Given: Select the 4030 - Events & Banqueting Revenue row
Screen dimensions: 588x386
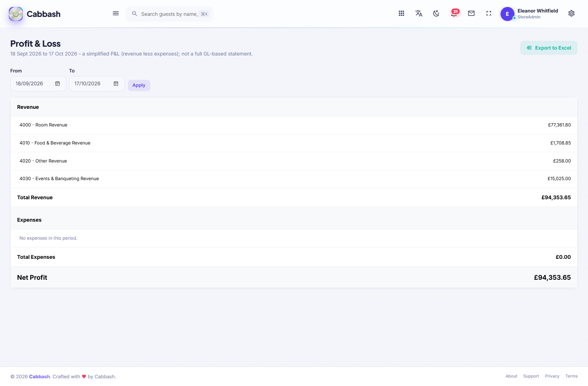Looking at the screenshot, I should pyautogui.click(x=294, y=179).
